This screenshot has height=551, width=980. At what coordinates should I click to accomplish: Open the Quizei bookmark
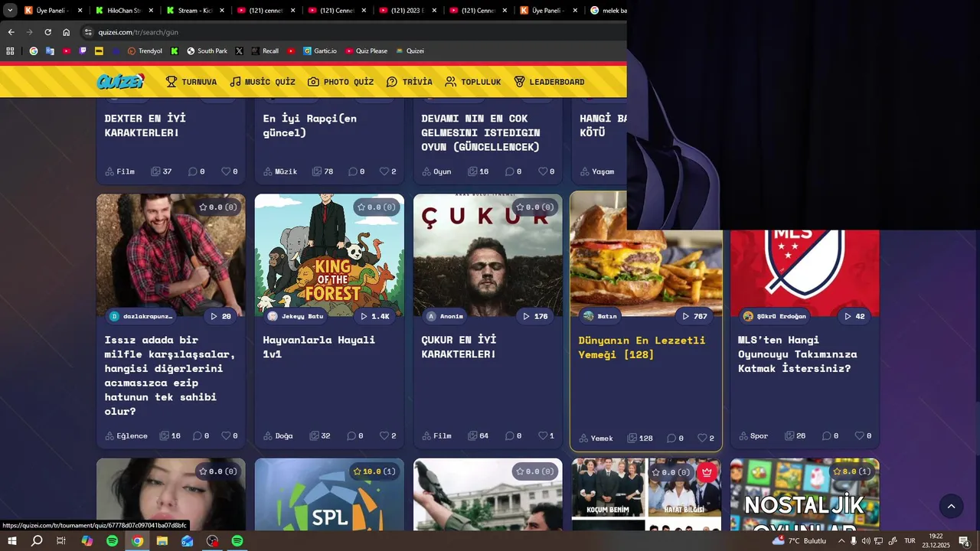pos(410,51)
